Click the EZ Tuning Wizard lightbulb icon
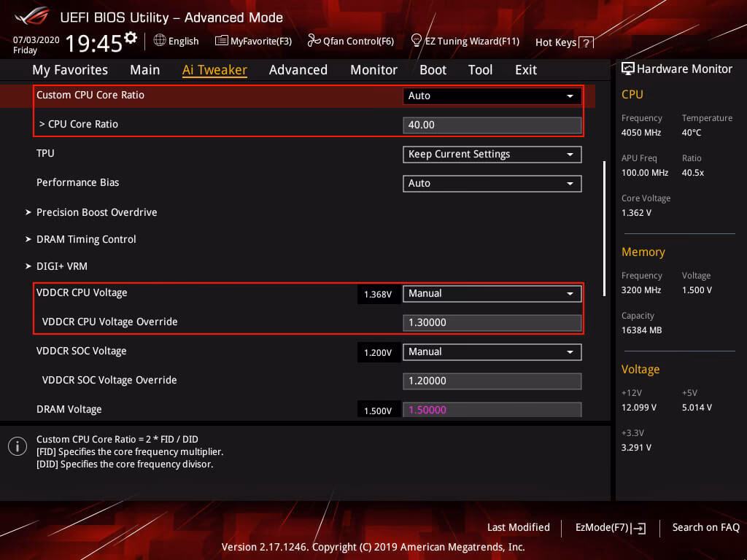747x560 pixels. point(416,40)
